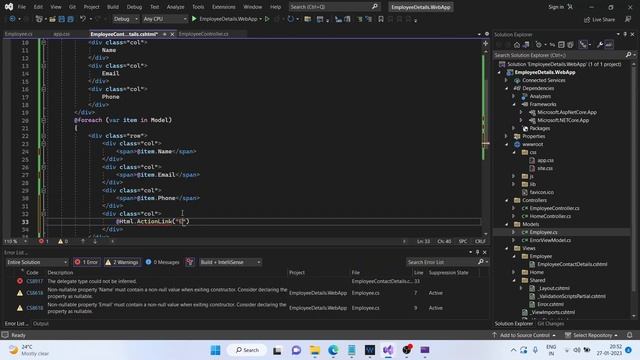
Task: Switch to the Git Changes tab
Action: (551, 324)
